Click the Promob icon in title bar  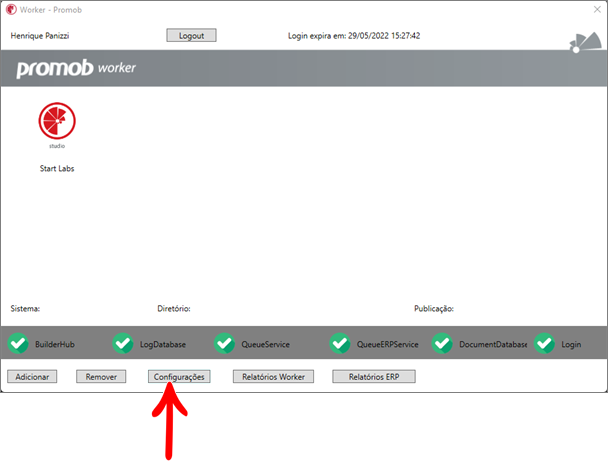coord(11,9)
